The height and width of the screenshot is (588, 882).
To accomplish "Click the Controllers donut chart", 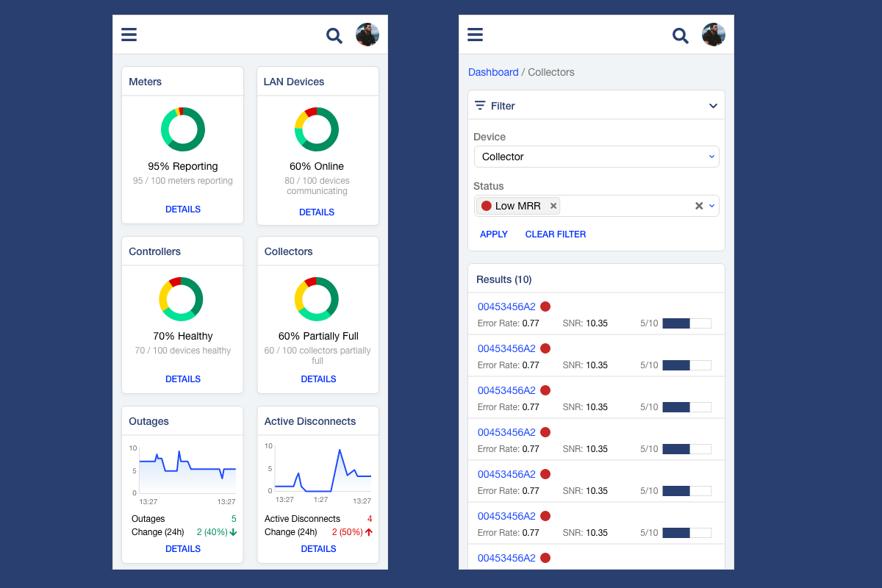I will pos(181,299).
